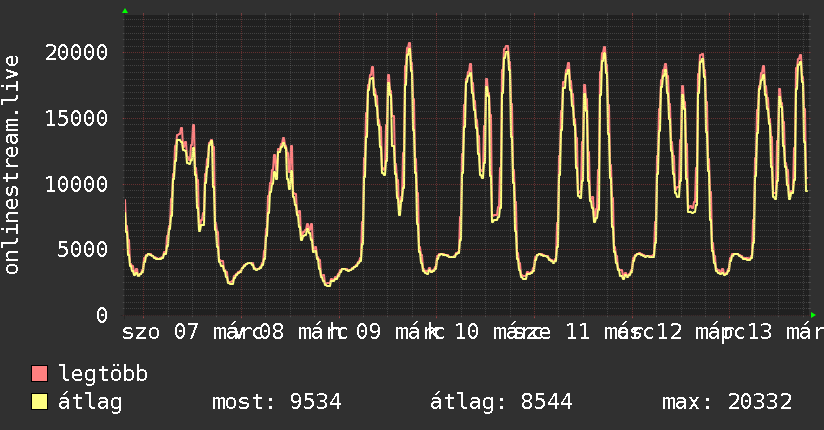Click the 10000 y-axis label

tap(77, 183)
